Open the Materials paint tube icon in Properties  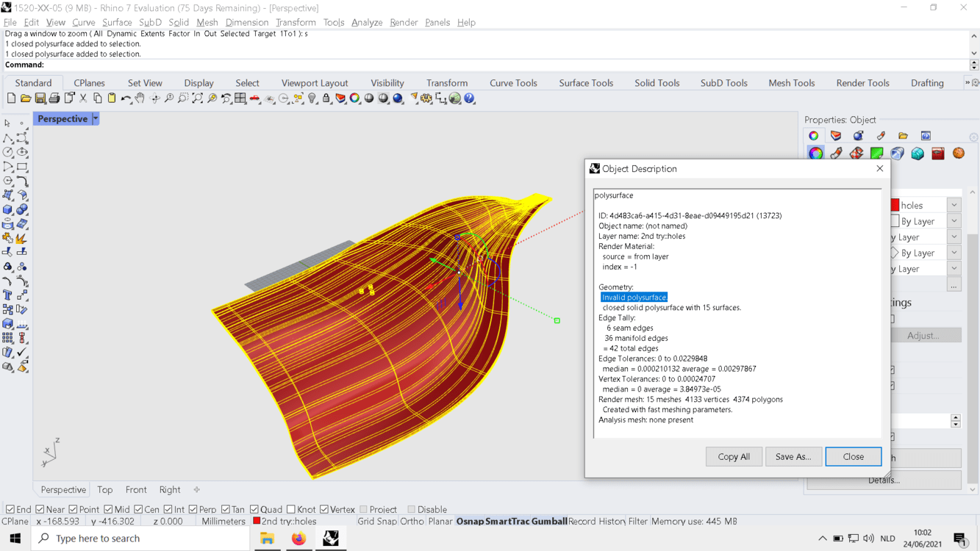(836, 154)
